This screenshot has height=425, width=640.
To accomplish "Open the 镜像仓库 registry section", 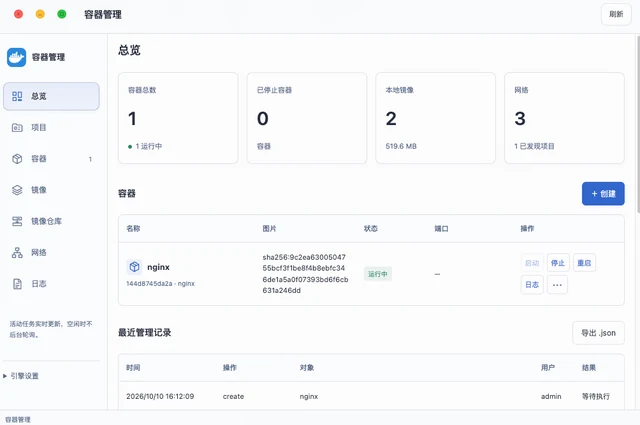I will 51,221.
